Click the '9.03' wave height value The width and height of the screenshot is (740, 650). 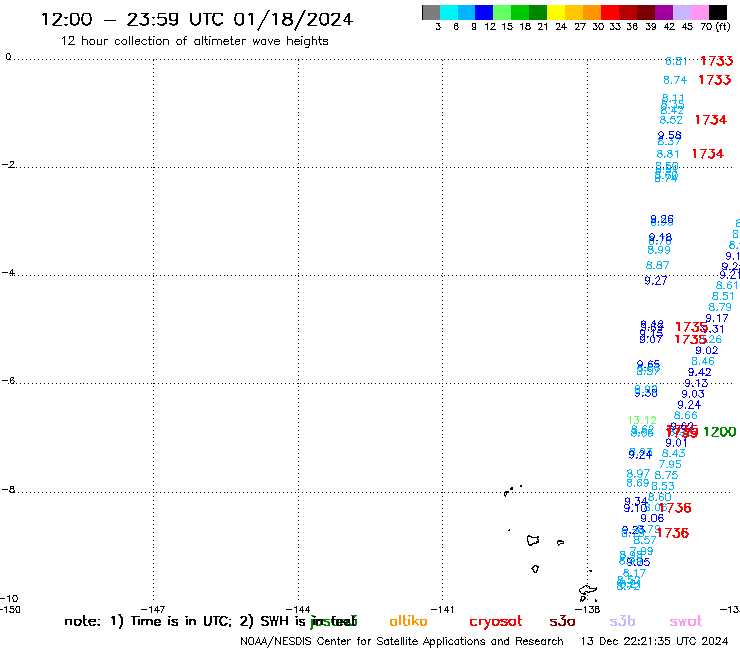(693, 394)
